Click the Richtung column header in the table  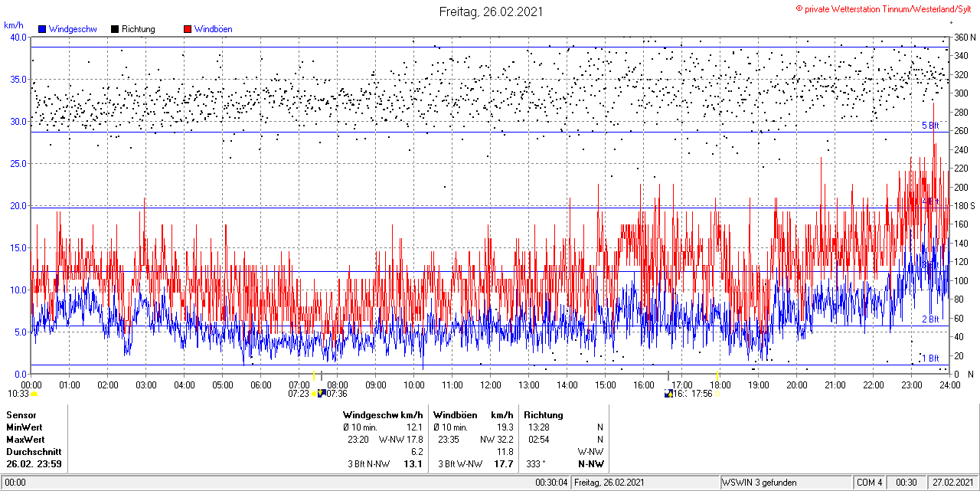pos(544,415)
